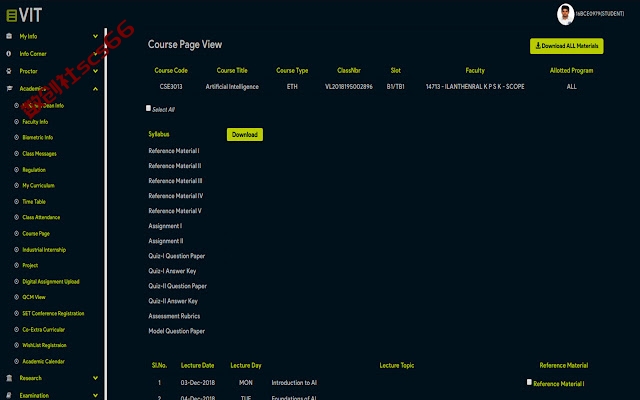This screenshot has width=640, height=400.
Task: Click the Academics sidebar icon
Action: coord(9,89)
